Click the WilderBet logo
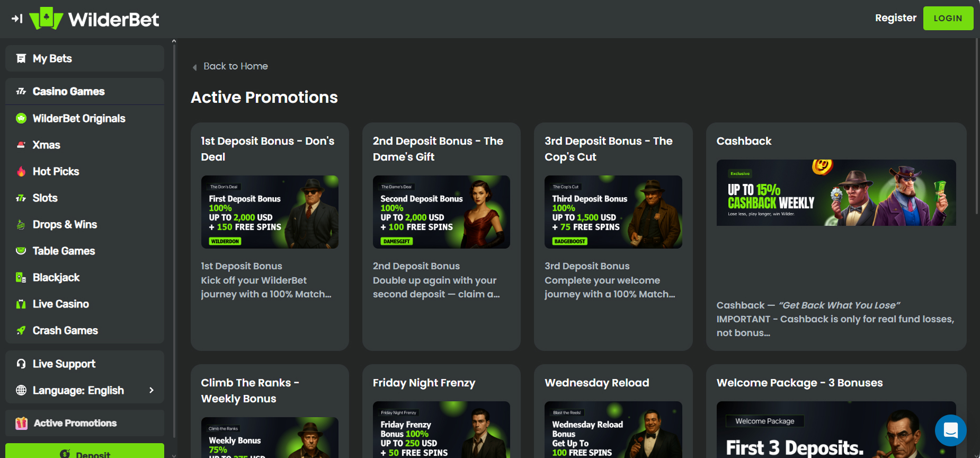This screenshot has width=980, height=458. click(95, 19)
